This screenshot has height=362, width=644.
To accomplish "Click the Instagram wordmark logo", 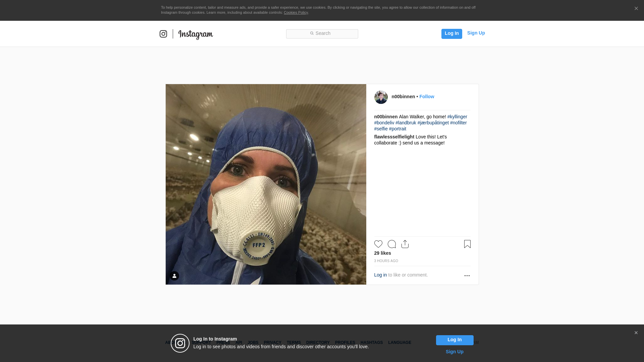I will coord(196,34).
